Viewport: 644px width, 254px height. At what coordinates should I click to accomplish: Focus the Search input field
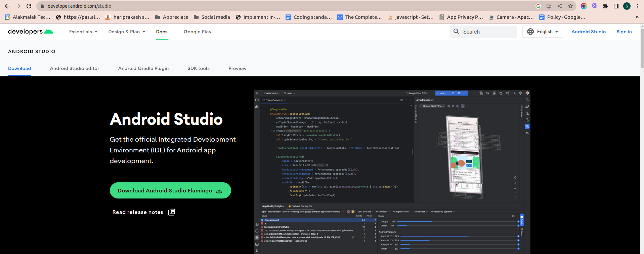click(483, 32)
